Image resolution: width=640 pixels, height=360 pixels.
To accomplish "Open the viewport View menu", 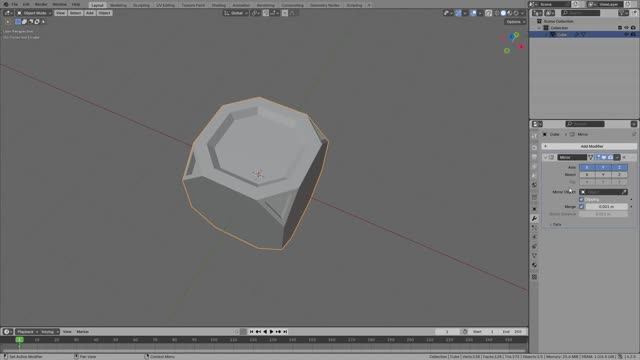I will 60,13.
